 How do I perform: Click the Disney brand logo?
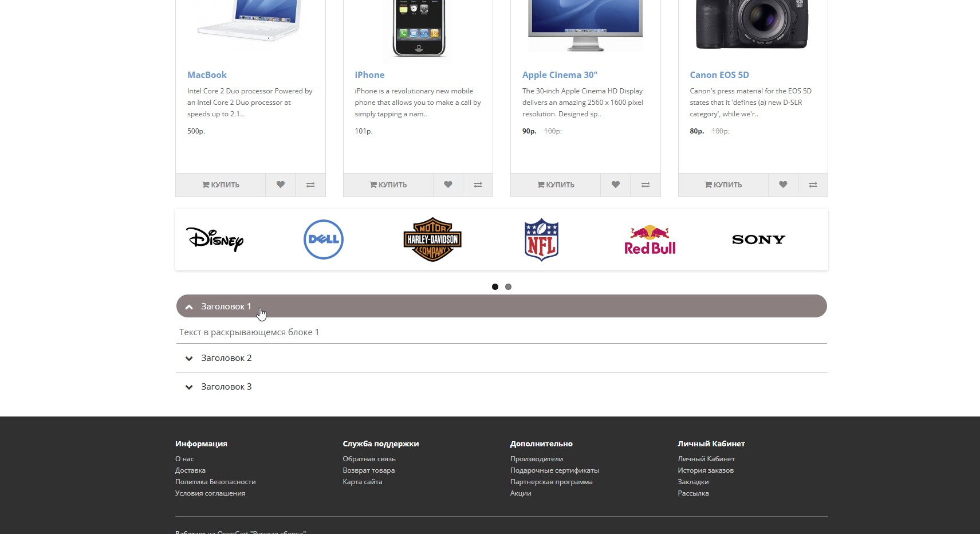point(215,239)
